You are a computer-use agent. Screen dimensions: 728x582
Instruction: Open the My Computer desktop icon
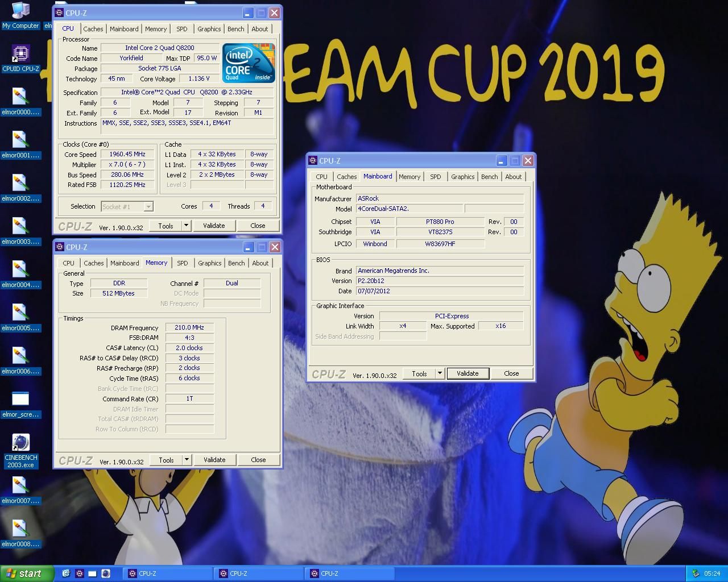click(20, 16)
